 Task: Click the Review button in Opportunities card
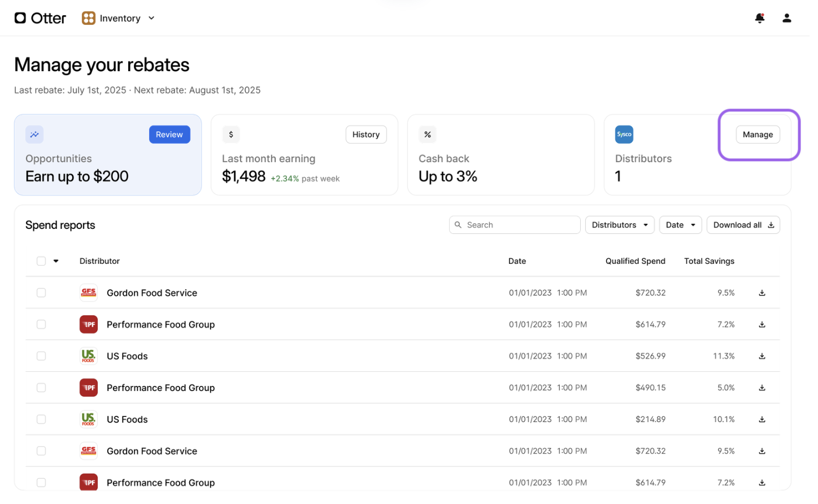click(x=169, y=134)
